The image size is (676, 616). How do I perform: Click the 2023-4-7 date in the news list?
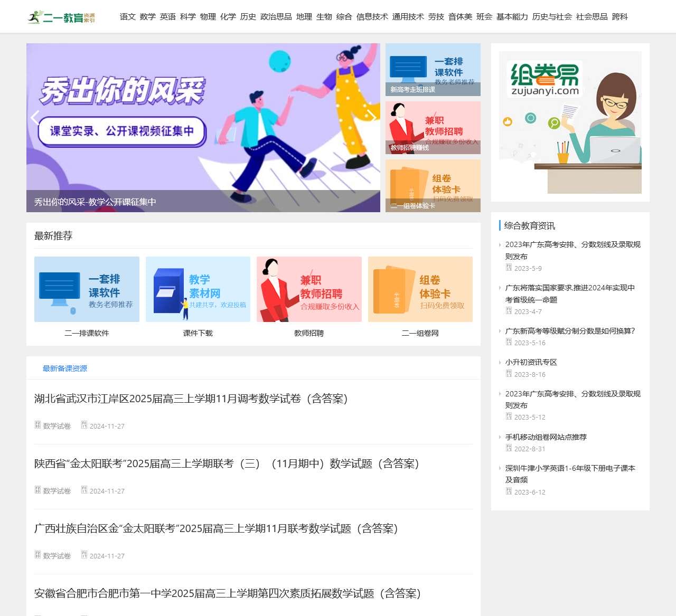pos(528,311)
